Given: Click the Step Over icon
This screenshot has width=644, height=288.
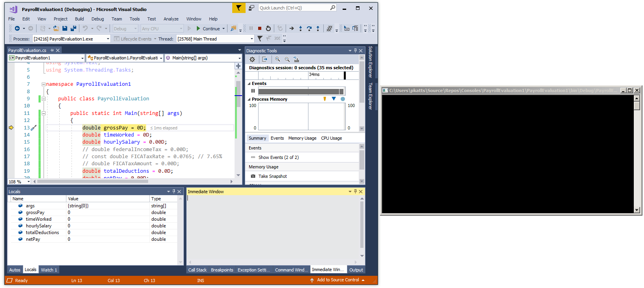Looking at the screenshot, I should point(309,28).
